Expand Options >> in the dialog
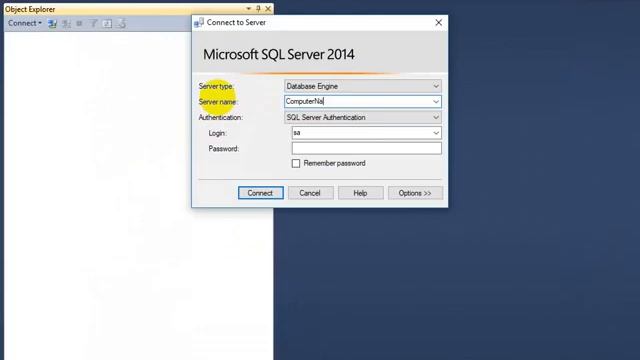The width and height of the screenshot is (640, 360). 415,193
